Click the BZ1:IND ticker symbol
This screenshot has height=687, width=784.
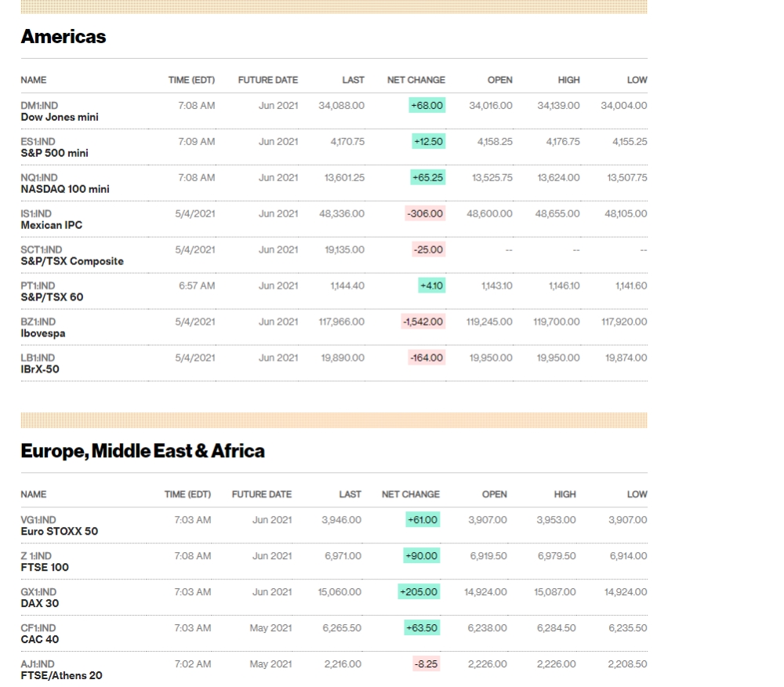coord(38,322)
